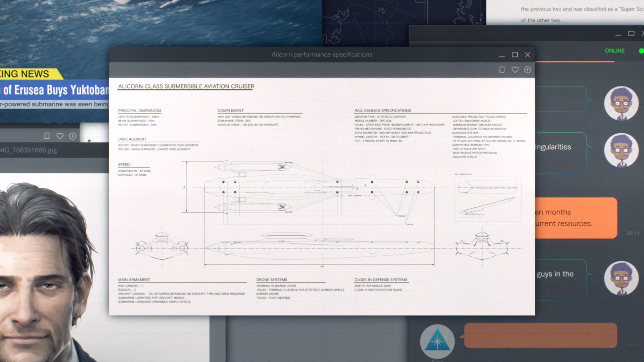Image resolution: width=644 pixels, height=362 pixels.
Task: Click the plus icon on the IMG_758391685.jpg toolbar
Action: pyautogui.click(x=72, y=136)
